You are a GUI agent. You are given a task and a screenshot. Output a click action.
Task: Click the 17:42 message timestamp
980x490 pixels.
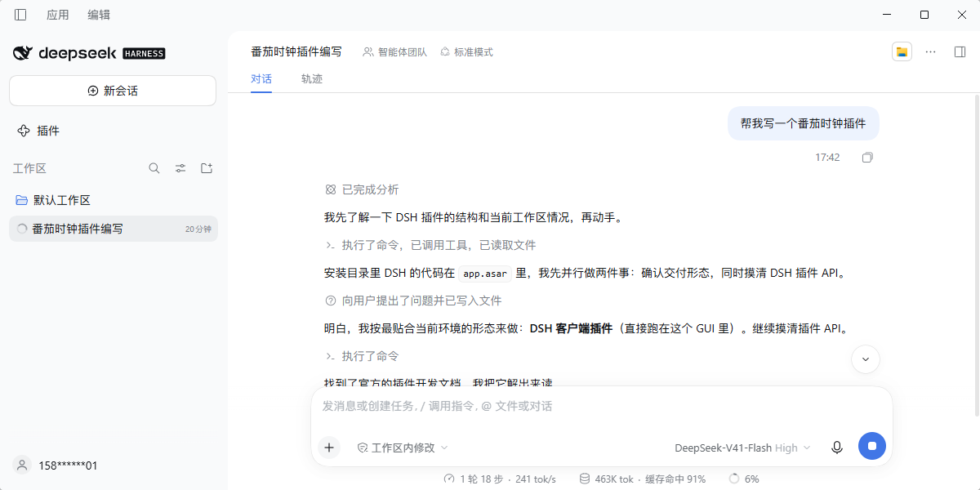[x=827, y=158]
